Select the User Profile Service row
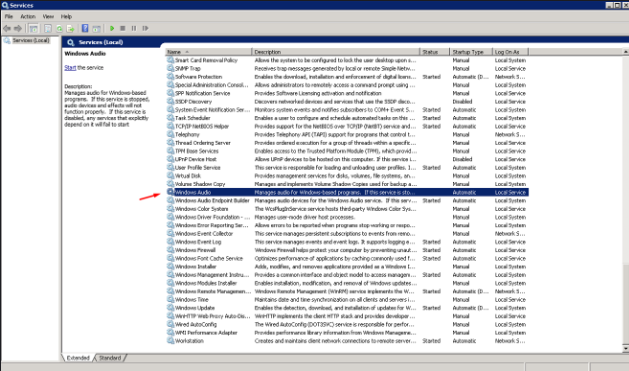 pyautogui.click(x=347, y=167)
